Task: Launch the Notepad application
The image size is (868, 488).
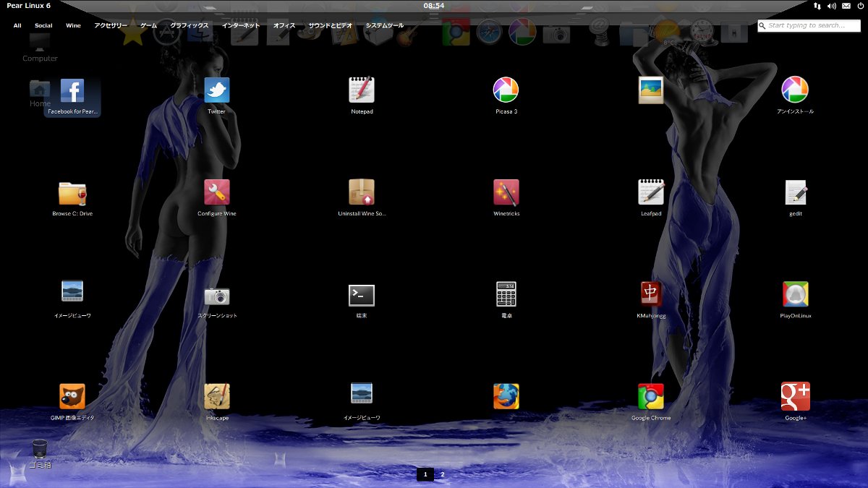Action: 362,90
